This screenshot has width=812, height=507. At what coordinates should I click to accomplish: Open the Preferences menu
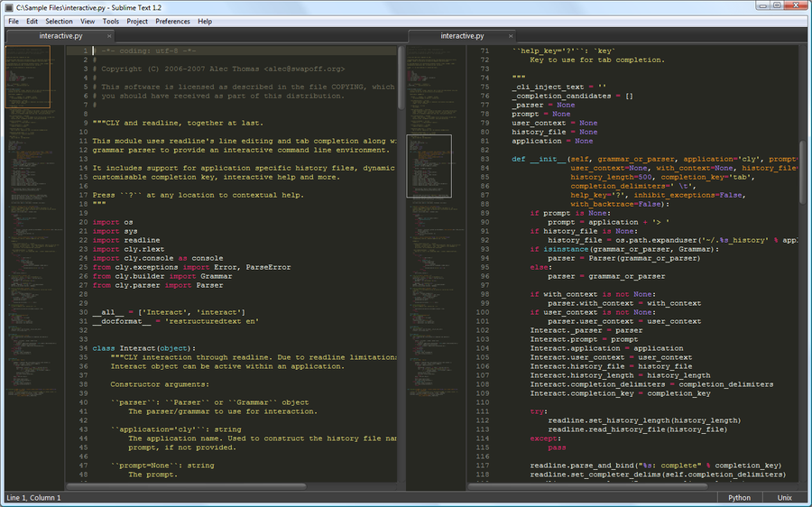pyautogui.click(x=172, y=21)
